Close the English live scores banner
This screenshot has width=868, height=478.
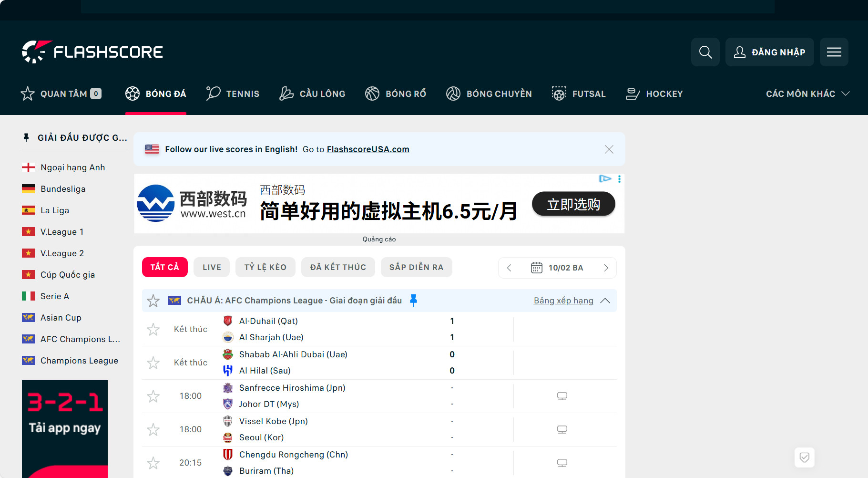pos(609,149)
